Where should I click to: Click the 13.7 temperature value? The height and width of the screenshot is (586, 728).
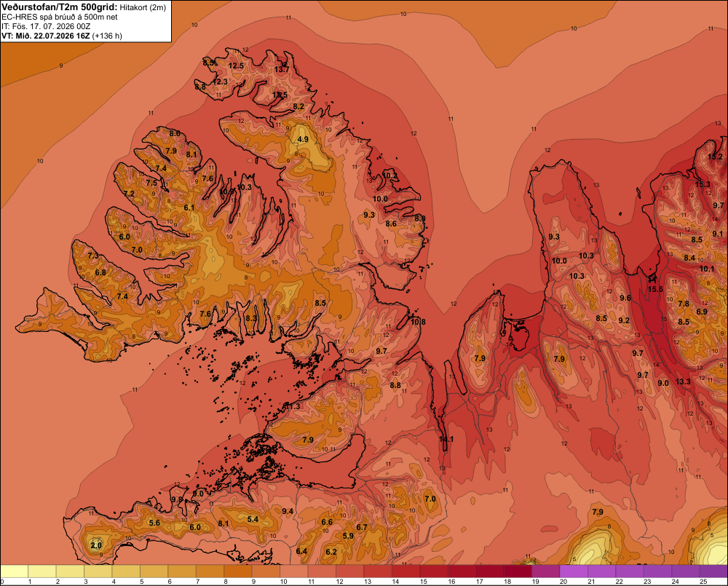click(x=282, y=70)
